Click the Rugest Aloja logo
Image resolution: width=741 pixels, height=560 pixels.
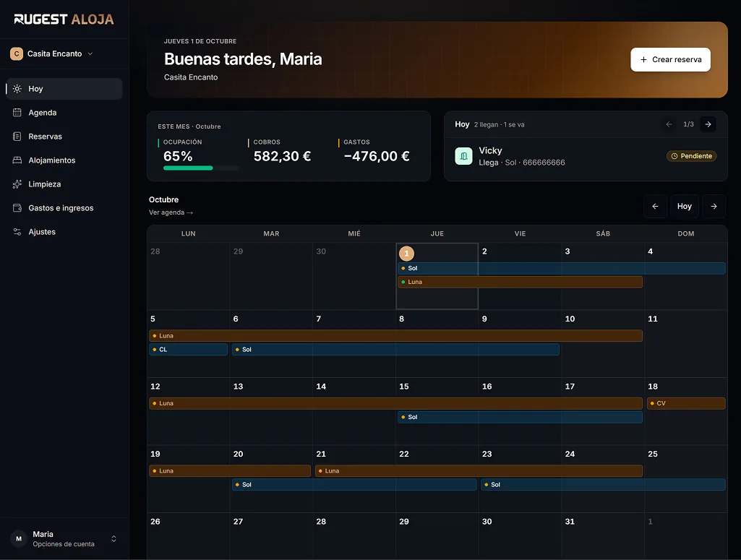64,20
